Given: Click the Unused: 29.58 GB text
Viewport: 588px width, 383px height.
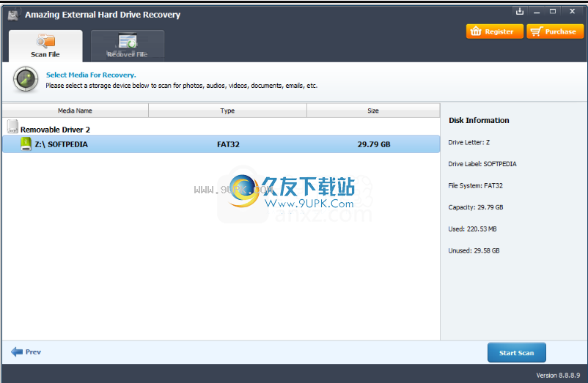Looking at the screenshot, I should tap(474, 250).
